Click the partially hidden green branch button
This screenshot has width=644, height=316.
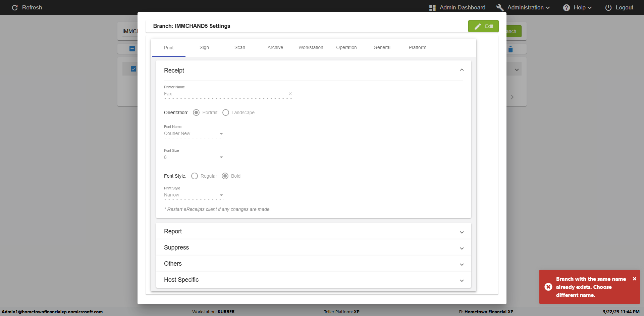coord(514,31)
